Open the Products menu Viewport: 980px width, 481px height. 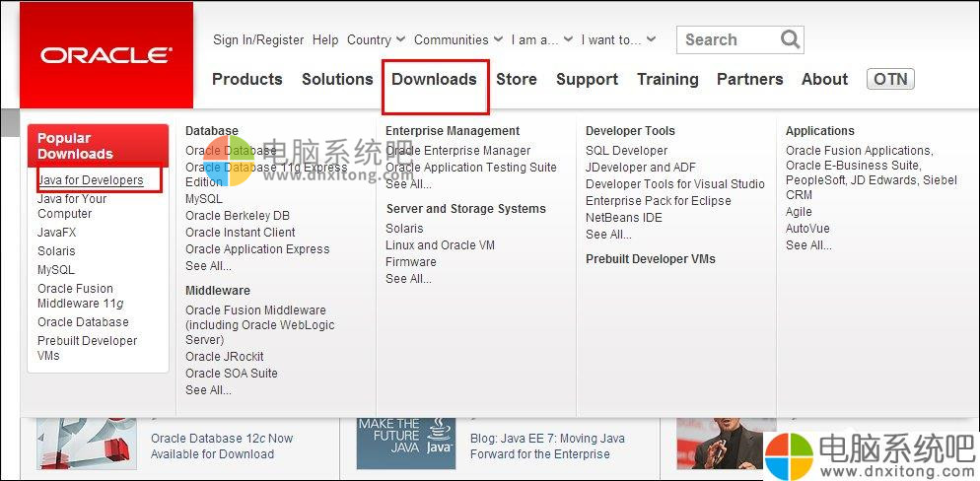(x=246, y=79)
